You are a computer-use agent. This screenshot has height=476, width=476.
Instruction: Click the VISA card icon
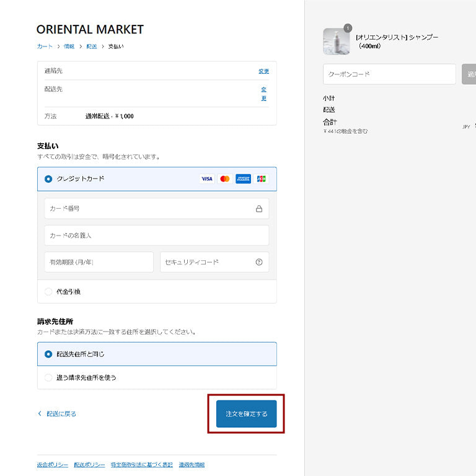click(207, 178)
